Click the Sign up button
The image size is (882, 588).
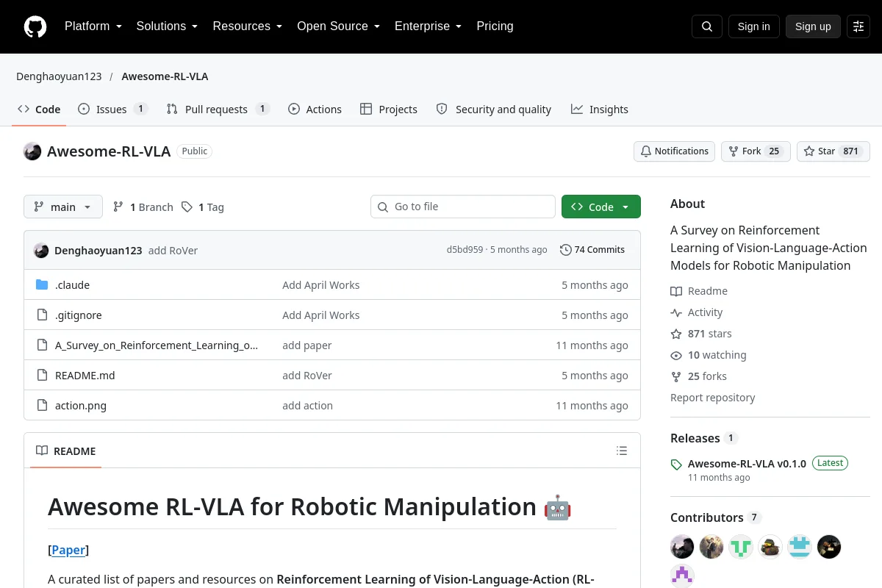[813, 26]
